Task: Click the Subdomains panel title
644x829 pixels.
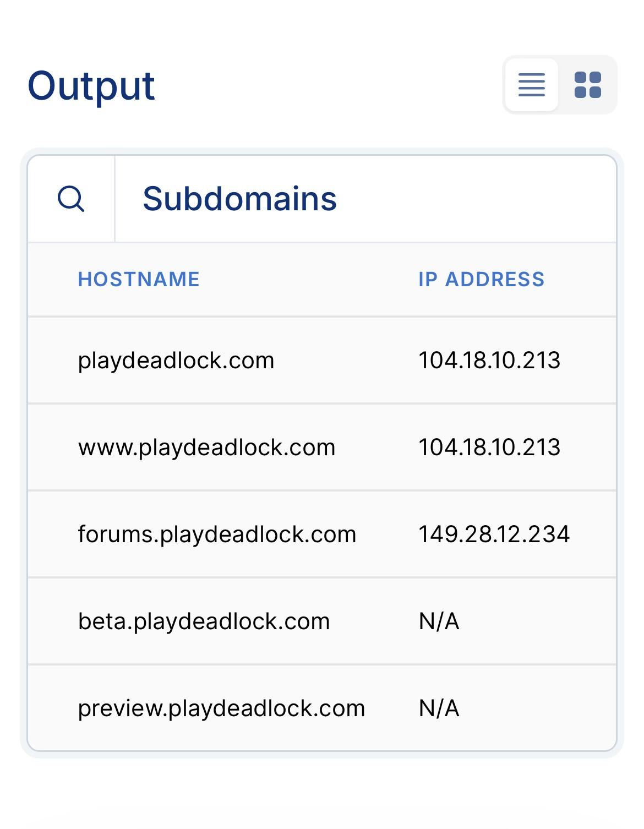Action: tap(239, 199)
